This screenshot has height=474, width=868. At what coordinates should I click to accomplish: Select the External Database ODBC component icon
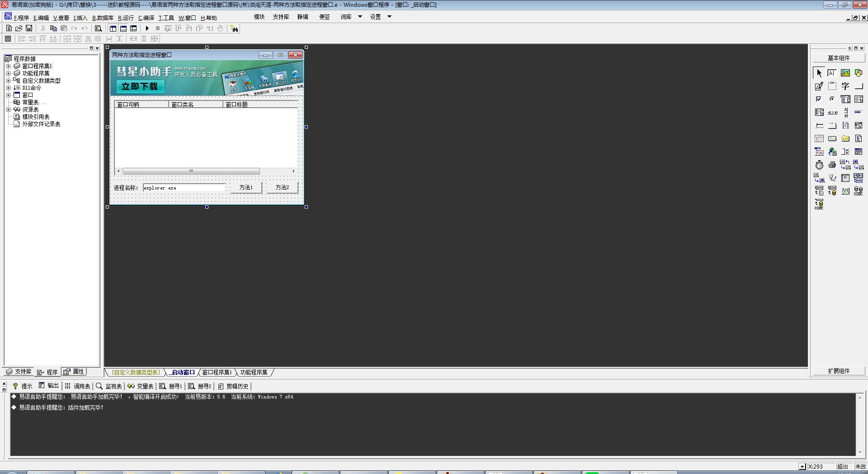[859, 191]
